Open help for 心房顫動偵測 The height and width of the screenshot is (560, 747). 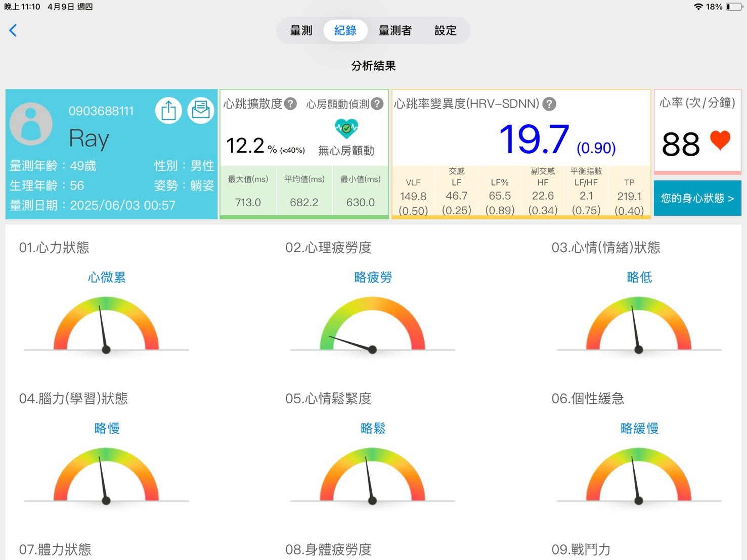click(x=377, y=104)
